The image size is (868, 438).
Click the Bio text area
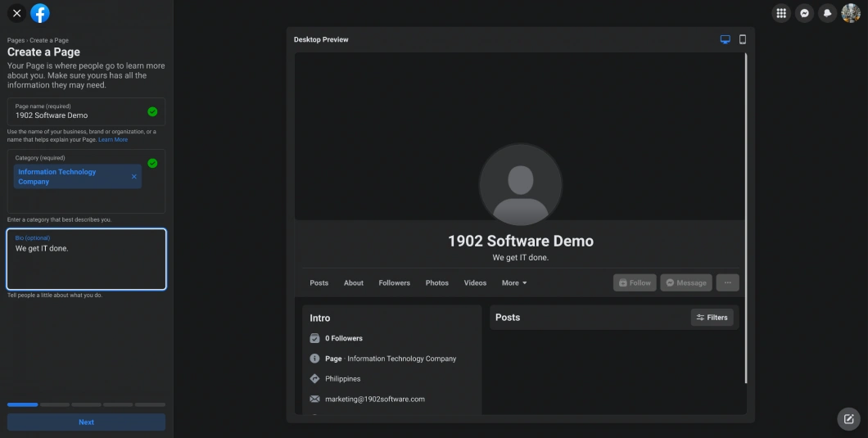point(86,260)
